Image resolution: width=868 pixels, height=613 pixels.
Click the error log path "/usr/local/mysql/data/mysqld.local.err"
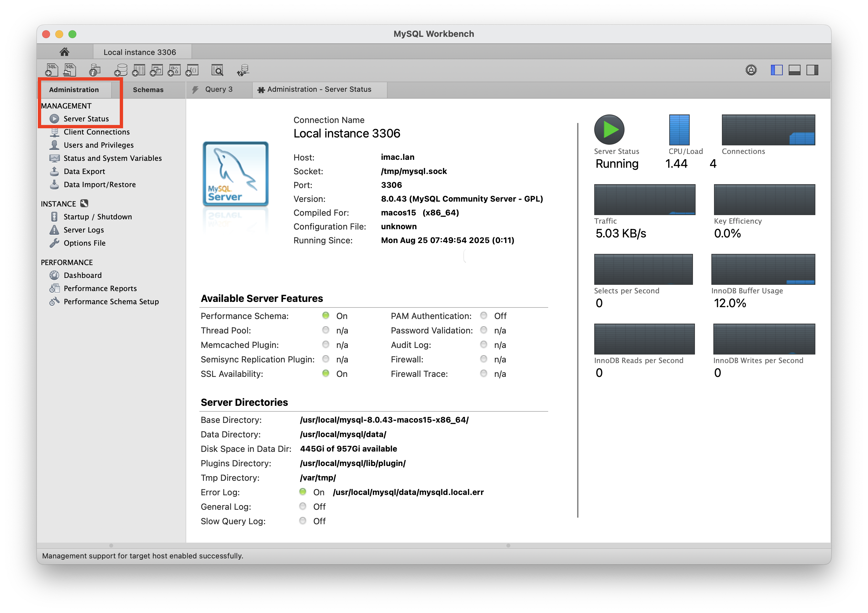(408, 492)
